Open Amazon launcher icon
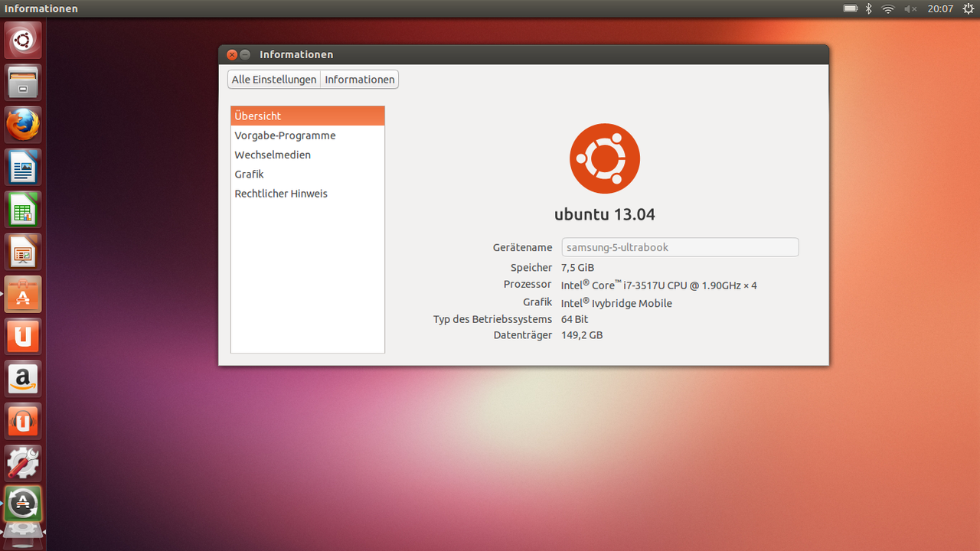 [x=23, y=380]
